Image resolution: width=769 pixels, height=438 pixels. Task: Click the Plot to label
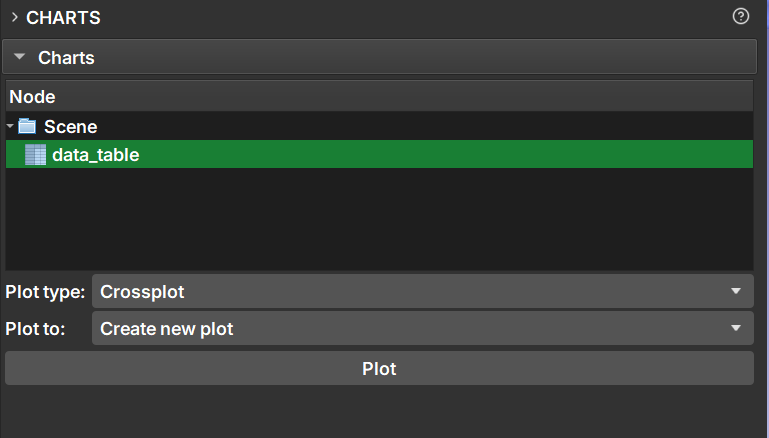35,328
